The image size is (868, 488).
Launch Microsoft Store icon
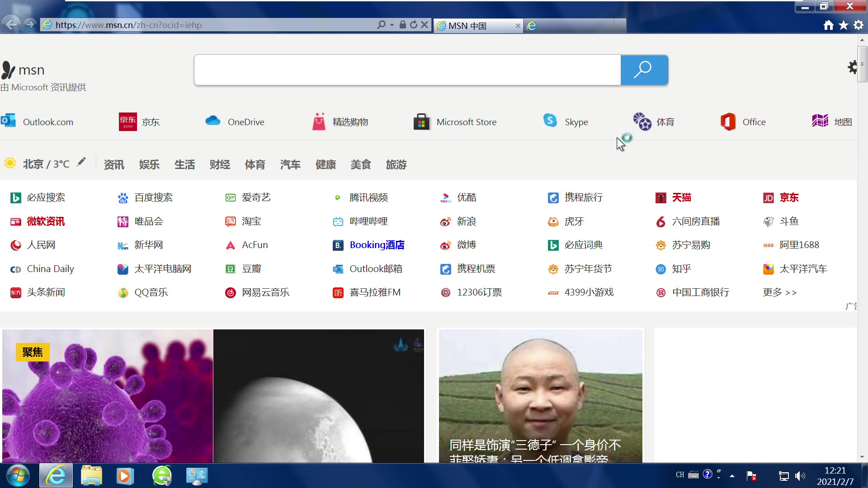point(421,122)
